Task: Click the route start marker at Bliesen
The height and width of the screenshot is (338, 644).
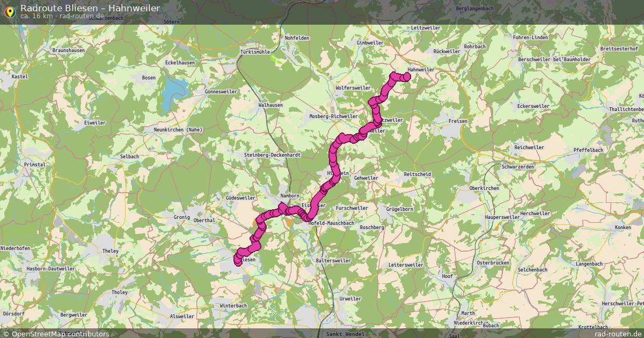Action: point(238,260)
